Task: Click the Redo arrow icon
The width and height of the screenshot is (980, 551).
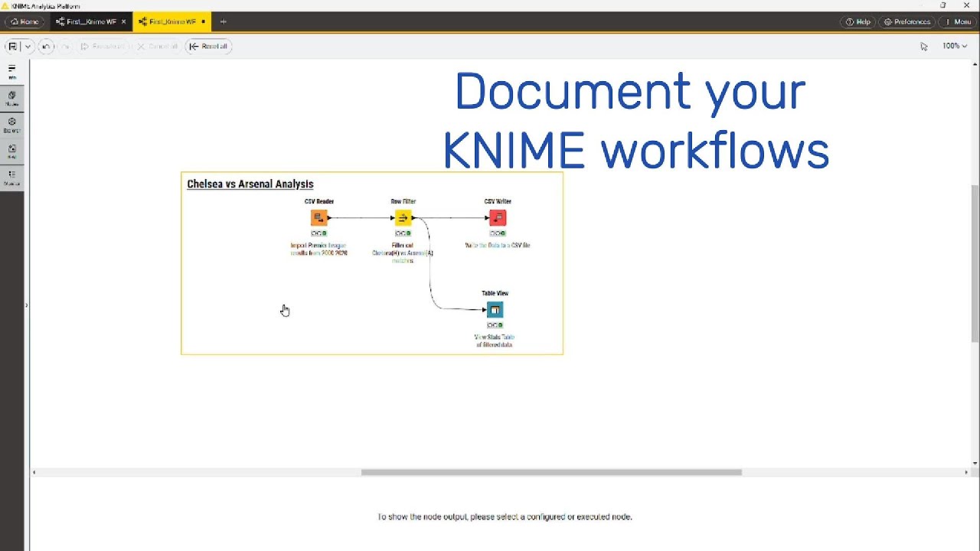Action: (64, 46)
